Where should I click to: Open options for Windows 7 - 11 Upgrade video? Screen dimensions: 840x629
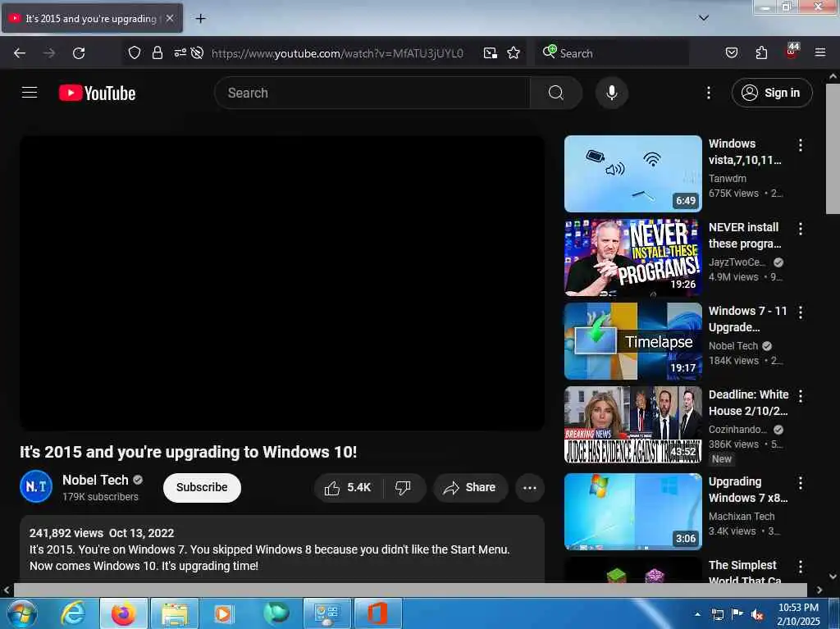[801, 312]
